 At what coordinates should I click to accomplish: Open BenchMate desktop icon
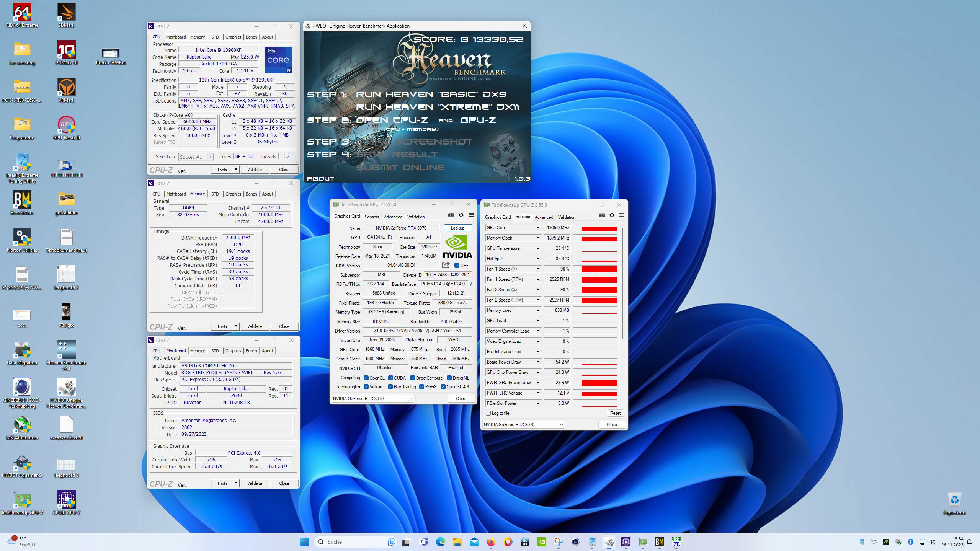coord(22,203)
